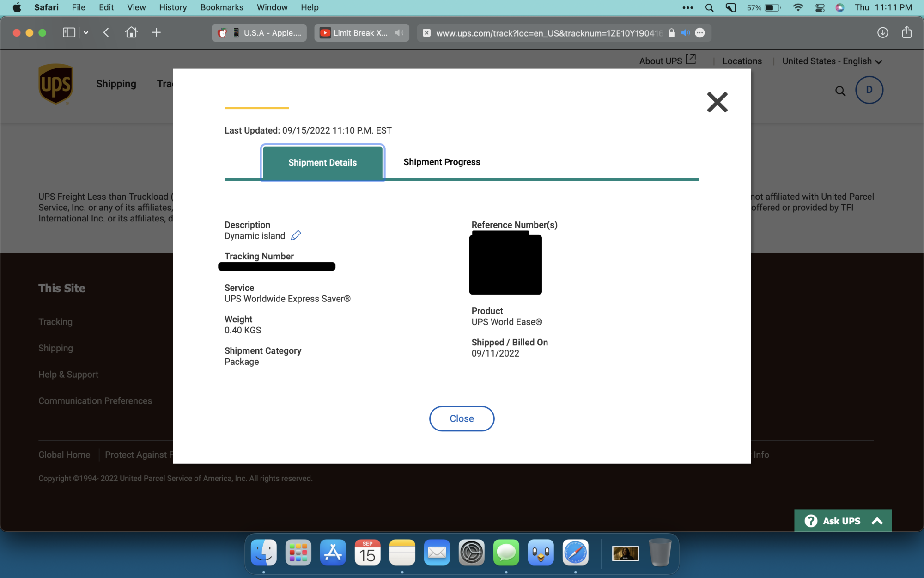924x578 pixels.
Task: Click the UPS site search magnifier
Action: pos(840,91)
